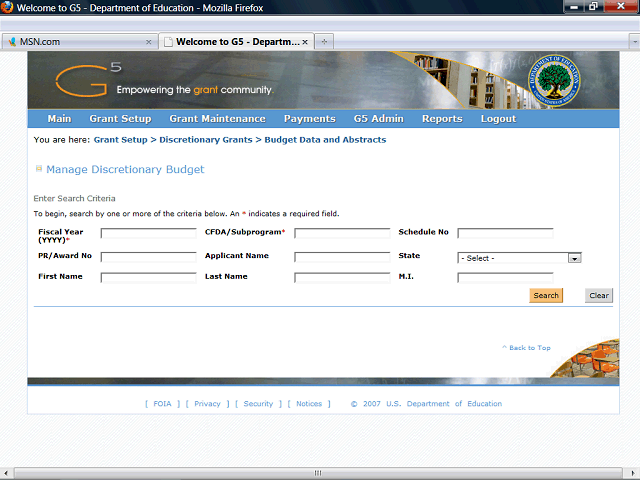The width and height of the screenshot is (640, 480).
Task: Click the icon beside Manage Discretionary Budget
Action: (39, 169)
